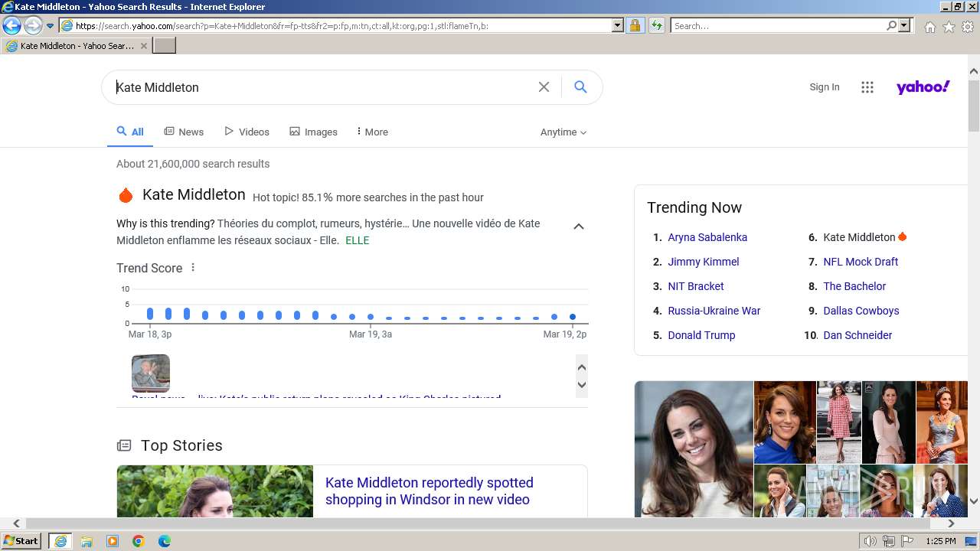Clear the Yahoo search query with X
This screenshot has height=551, width=980.
[x=544, y=87]
